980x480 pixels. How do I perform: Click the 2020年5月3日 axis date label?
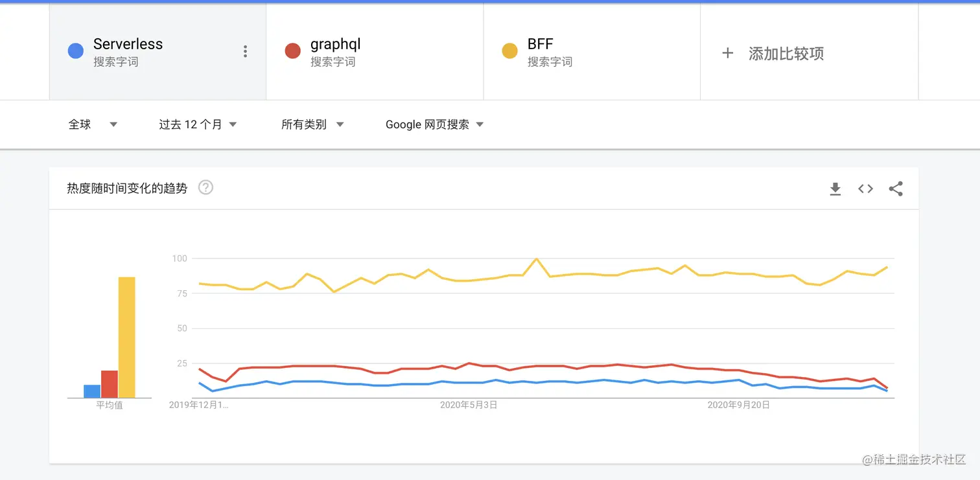[469, 405]
